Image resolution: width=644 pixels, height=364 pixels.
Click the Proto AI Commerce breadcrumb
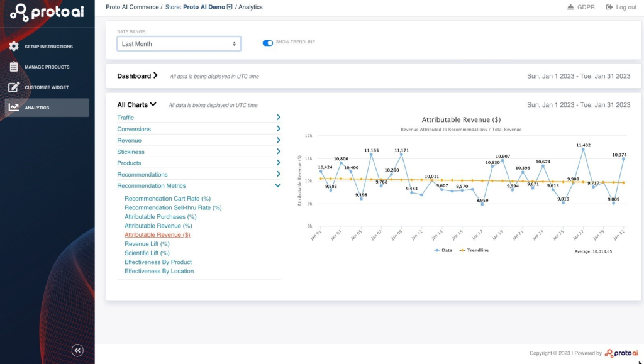(x=132, y=7)
